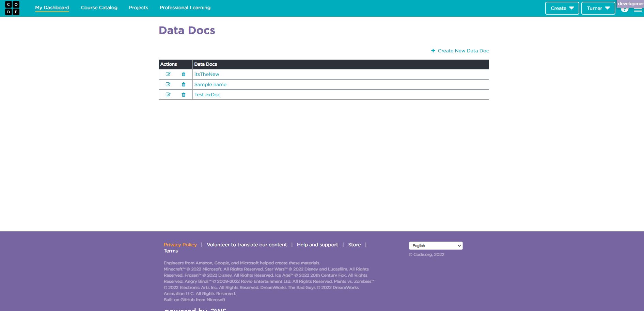Image resolution: width=644 pixels, height=311 pixels.
Task: Edit the Test exDoc data doc
Action: (168, 95)
